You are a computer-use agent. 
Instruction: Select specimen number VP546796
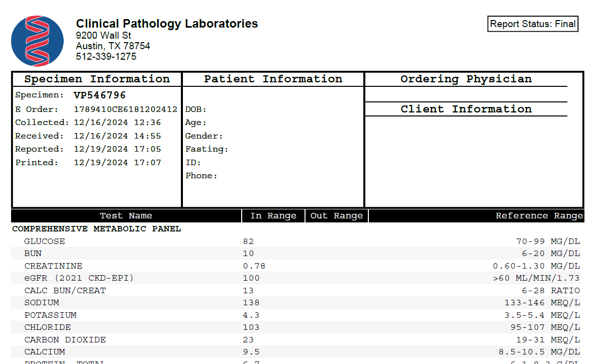(x=99, y=95)
